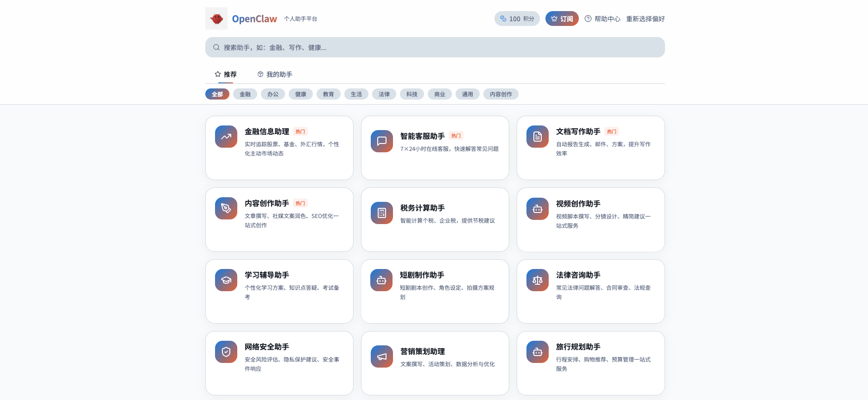Click the content creation pen nib icon
This screenshot has width=868, height=400.
click(226, 208)
